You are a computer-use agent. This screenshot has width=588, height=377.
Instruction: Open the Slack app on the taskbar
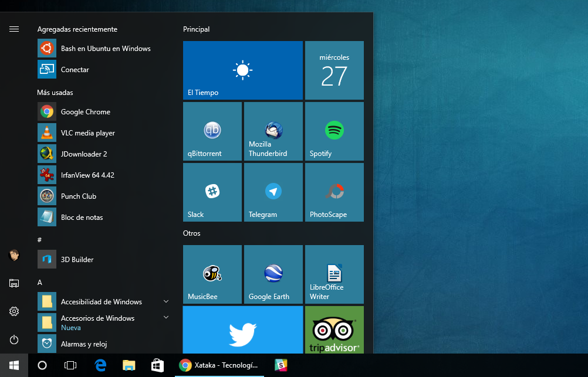[281, 365]
